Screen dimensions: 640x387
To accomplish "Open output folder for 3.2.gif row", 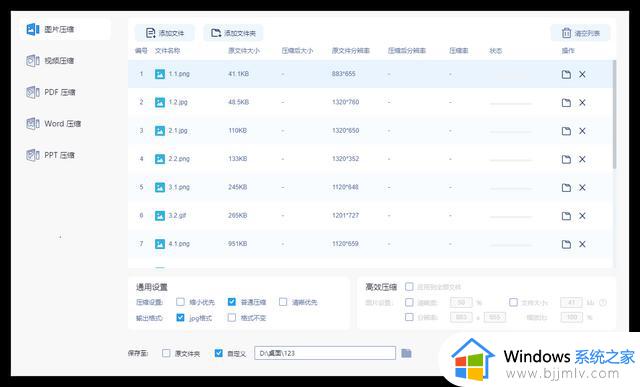I will tap(566, 216).
